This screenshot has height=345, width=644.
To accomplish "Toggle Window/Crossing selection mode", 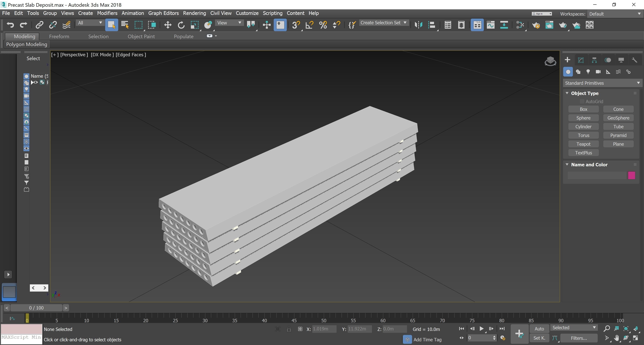I will [x=152, y=25].
